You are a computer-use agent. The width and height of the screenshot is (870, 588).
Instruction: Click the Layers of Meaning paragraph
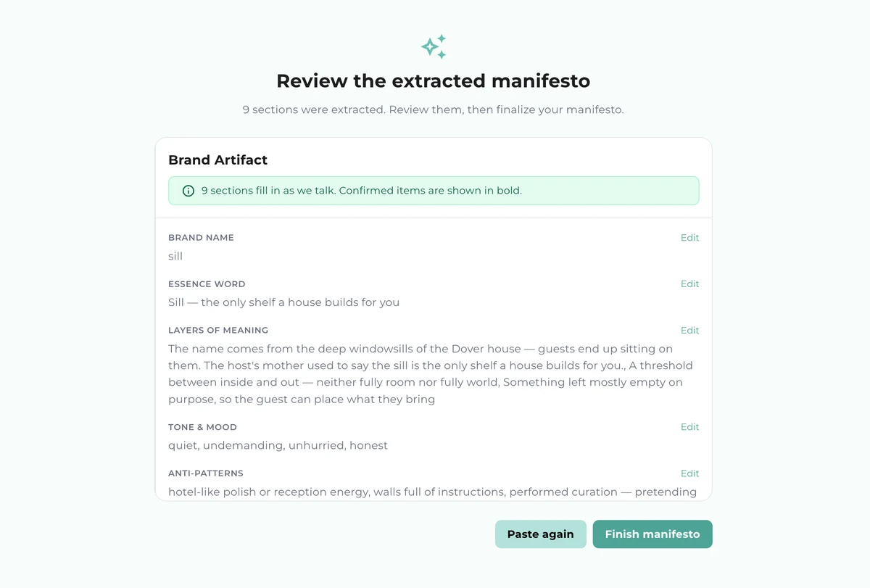click(431, 374)
